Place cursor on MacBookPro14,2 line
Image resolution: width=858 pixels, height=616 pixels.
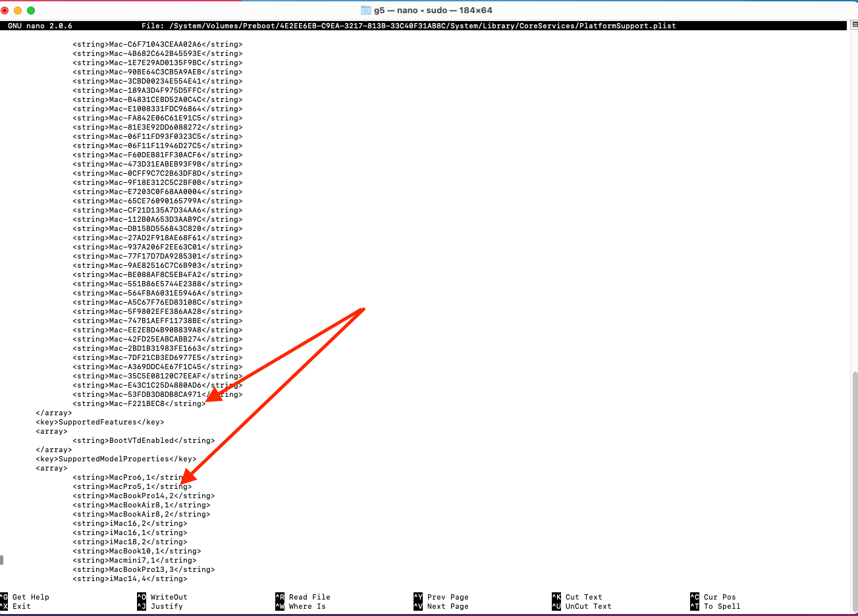click(x=144, y=496)
